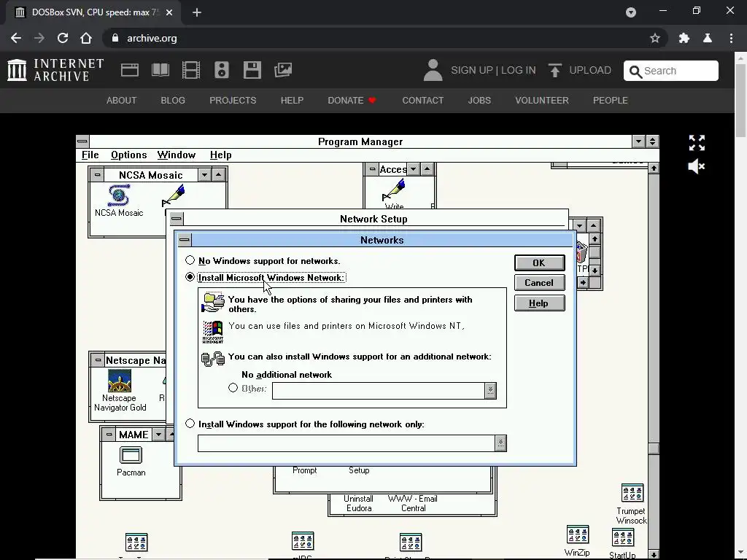
Task: Click the upload arrow icon
Action: click(554, 70)
